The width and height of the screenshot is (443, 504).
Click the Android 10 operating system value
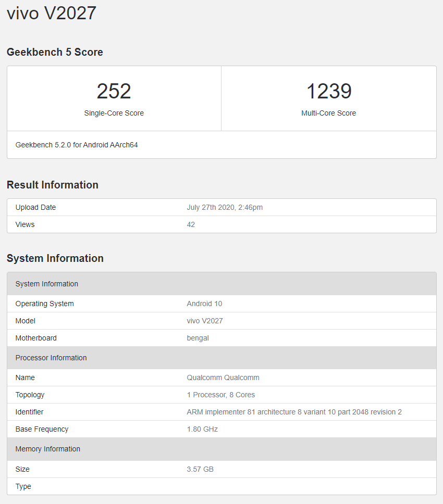point(204,304)
